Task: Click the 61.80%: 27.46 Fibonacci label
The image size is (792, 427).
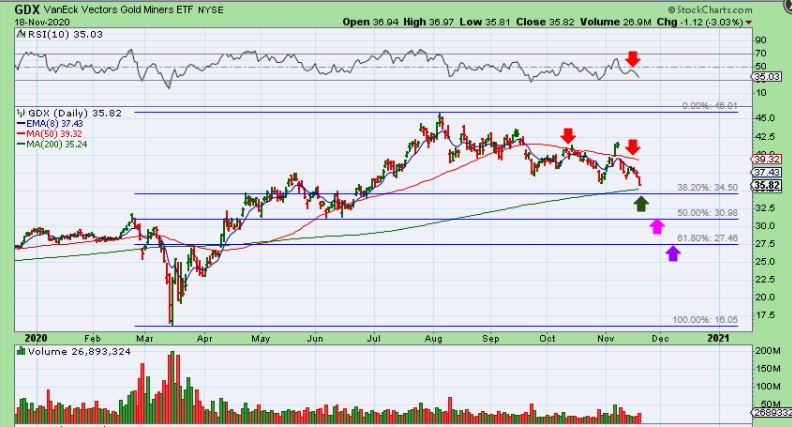Action: pos(708,238)
